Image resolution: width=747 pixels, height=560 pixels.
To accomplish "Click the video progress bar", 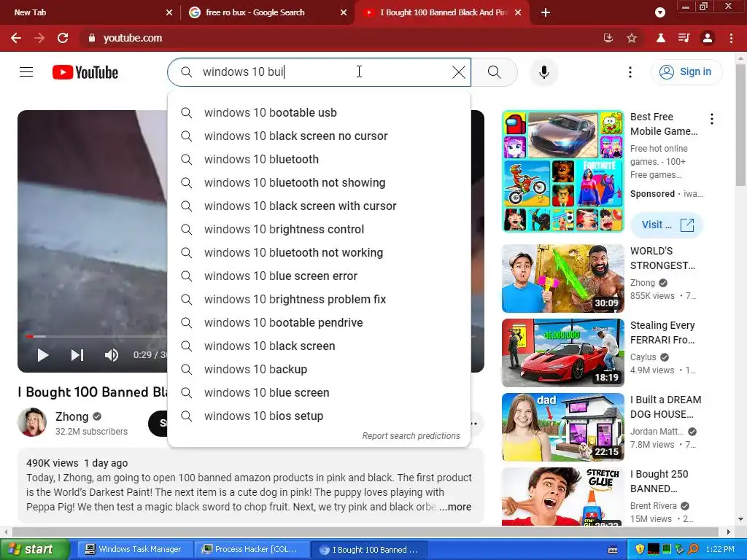I will pyautogui.click(x=96, y=336).
